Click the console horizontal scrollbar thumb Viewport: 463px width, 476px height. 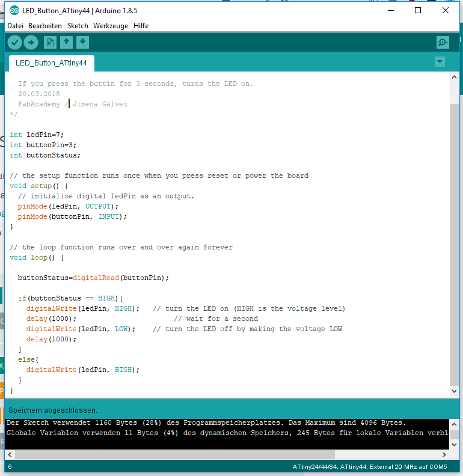click(175, 454)
